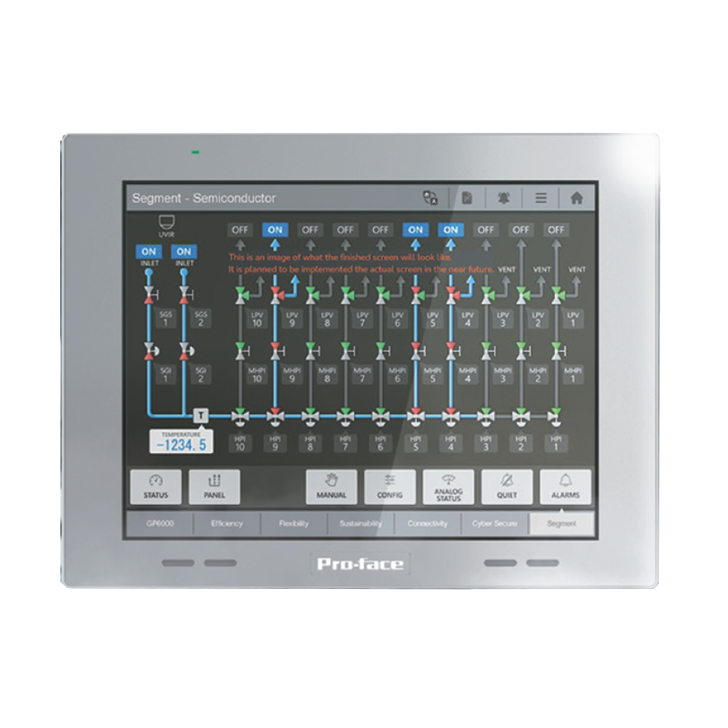This screenshot has width=728, height=728.
Task: Click the T temperature sensor node
Action: (202, 414)
